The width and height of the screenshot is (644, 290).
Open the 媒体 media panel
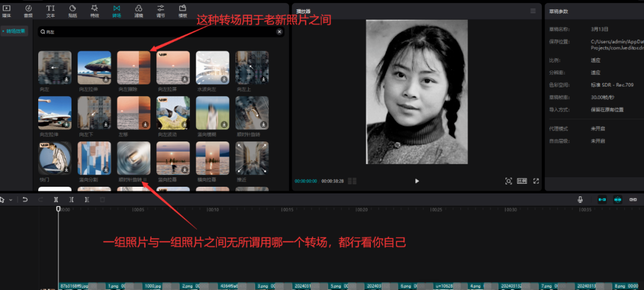pyautogui.click(x=7, y=10)
